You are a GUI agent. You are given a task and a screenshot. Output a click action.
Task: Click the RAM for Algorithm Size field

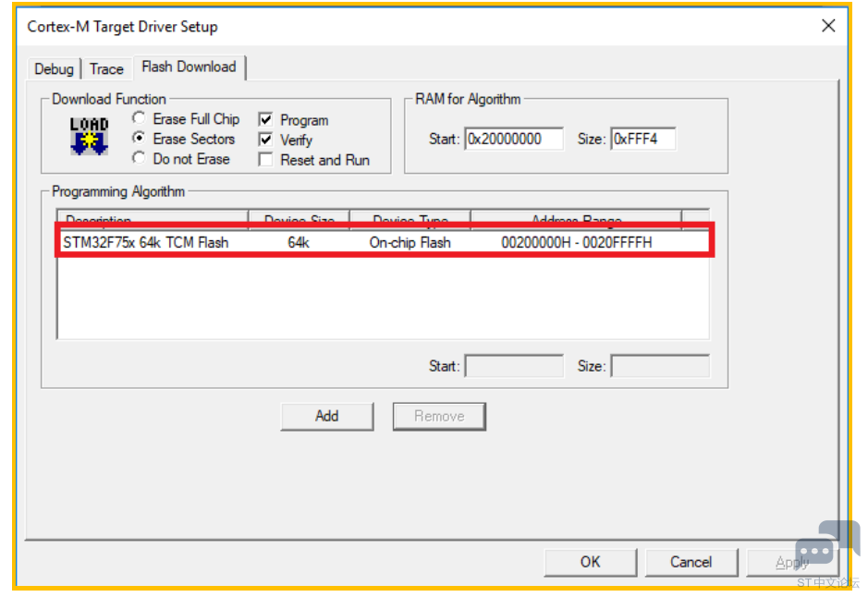click(x=642, y=139)
